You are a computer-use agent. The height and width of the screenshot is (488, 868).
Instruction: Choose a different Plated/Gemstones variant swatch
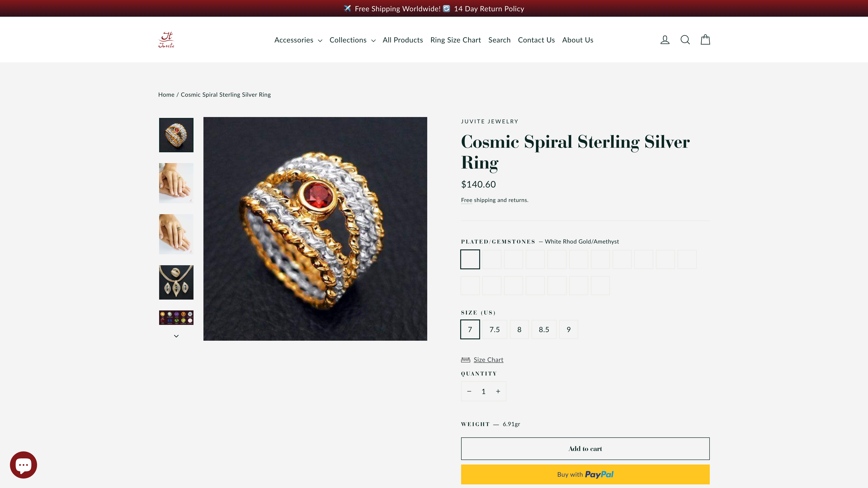pyautogui.click(x=492, y=259)
